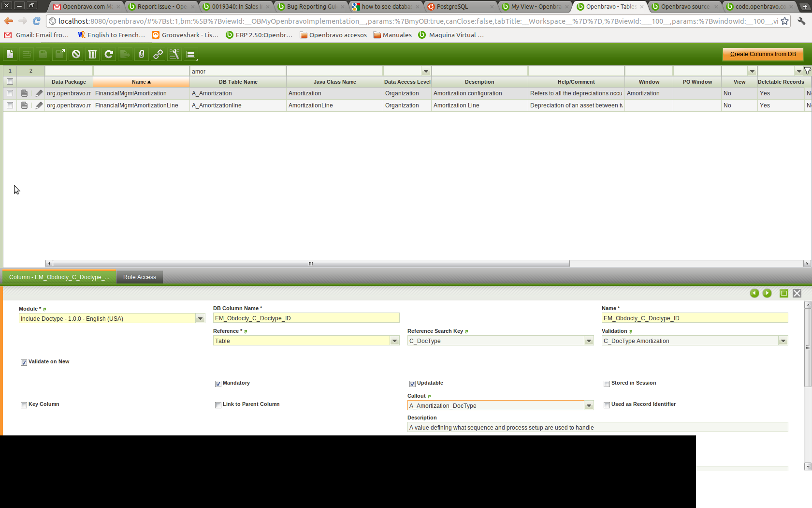The image size is (812, 508).
Task: Open the Validation dropdown list
Action: pos(783,341)
